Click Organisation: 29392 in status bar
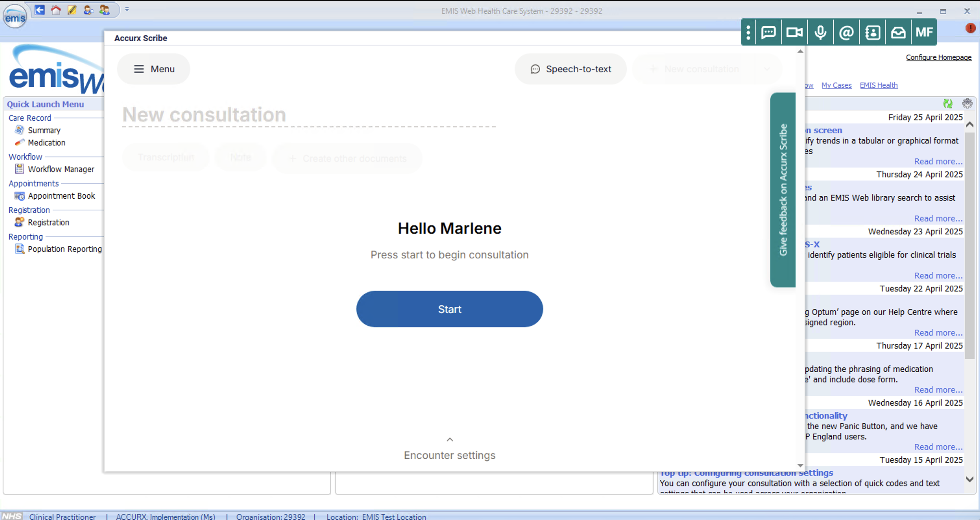This screenshot has height=520, width=980. coord(271,516)
